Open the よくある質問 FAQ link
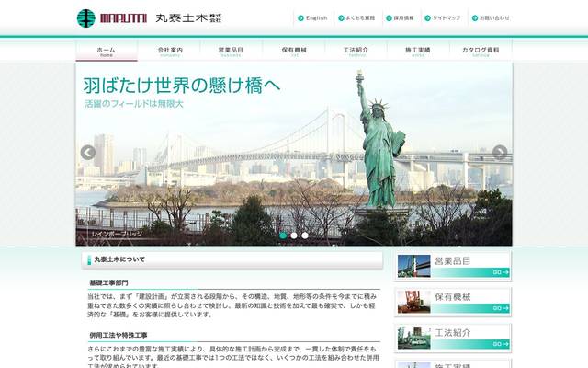 360,18
